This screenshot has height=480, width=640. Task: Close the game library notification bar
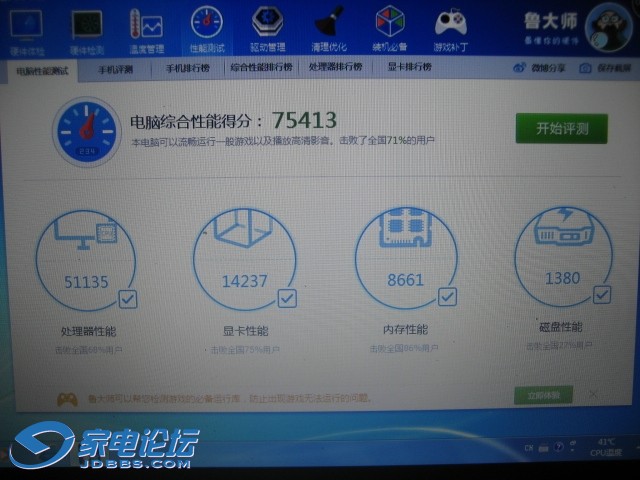point(593,395)
